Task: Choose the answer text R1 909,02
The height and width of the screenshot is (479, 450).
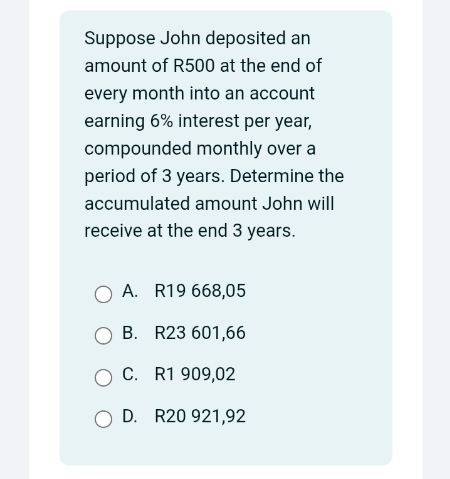Action: point(195,374)
